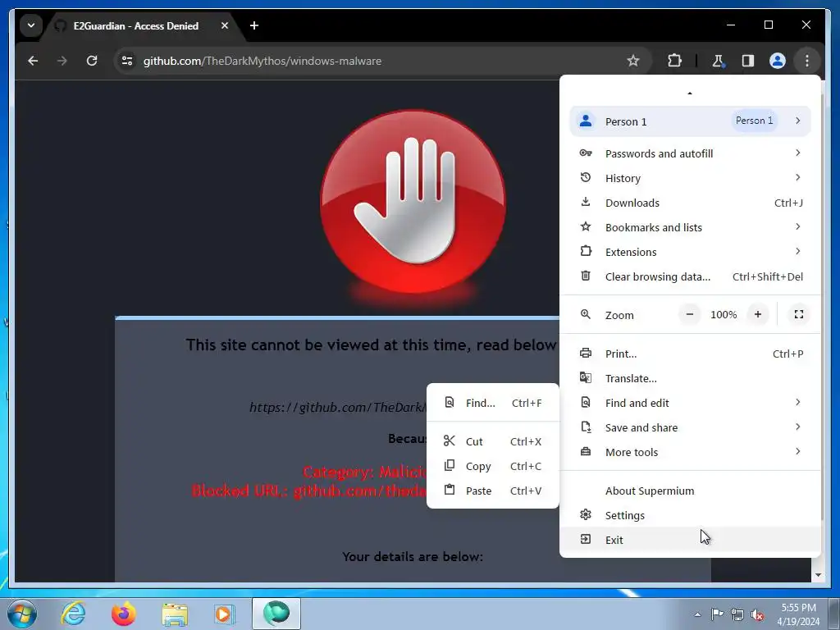Open the extensions puzzle icon in toolbar
This screenshot has width=840, height=630.
[674, 61]
